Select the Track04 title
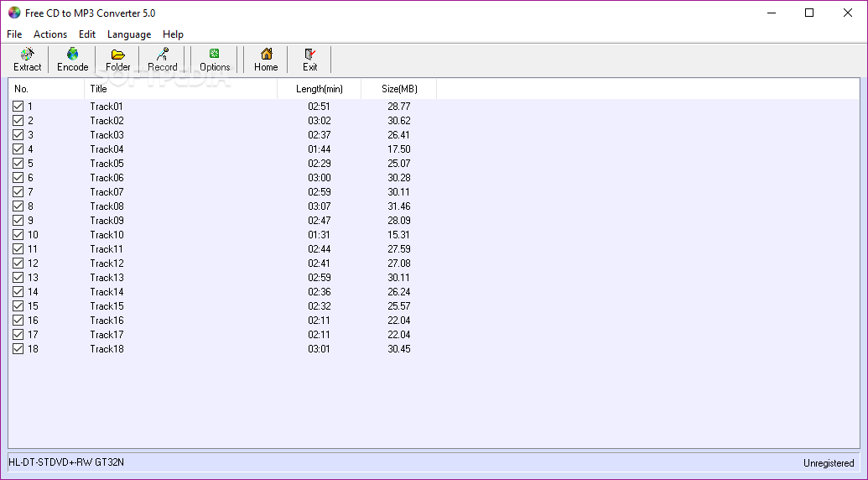The width and height of the screenshot is (868, 480). click(x=107, y=149)
